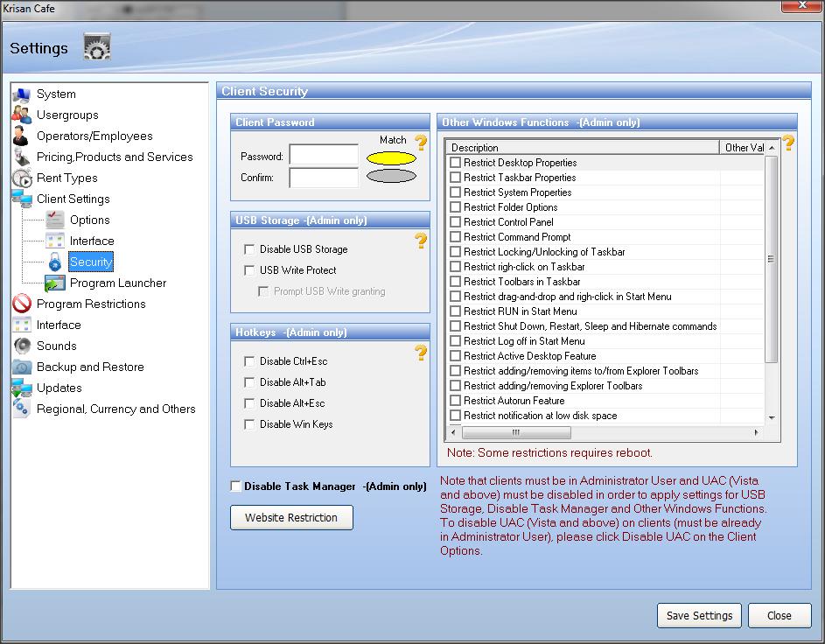This screenshot has height=644, width=825.
Task: Click the Password input field
Action: click(324, 155)
